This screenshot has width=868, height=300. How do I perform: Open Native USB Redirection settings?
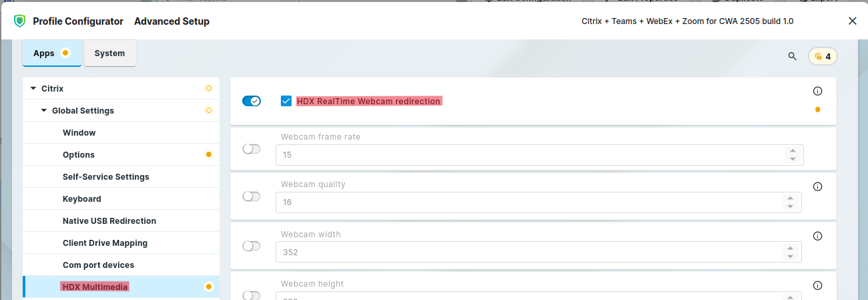click(x=109, y=221)
